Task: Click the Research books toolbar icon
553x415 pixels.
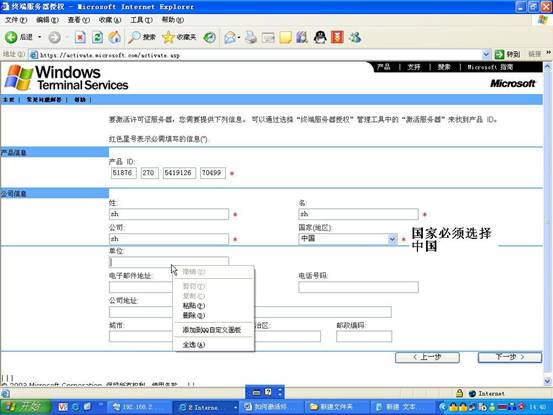Action: [x=302, y=37]
